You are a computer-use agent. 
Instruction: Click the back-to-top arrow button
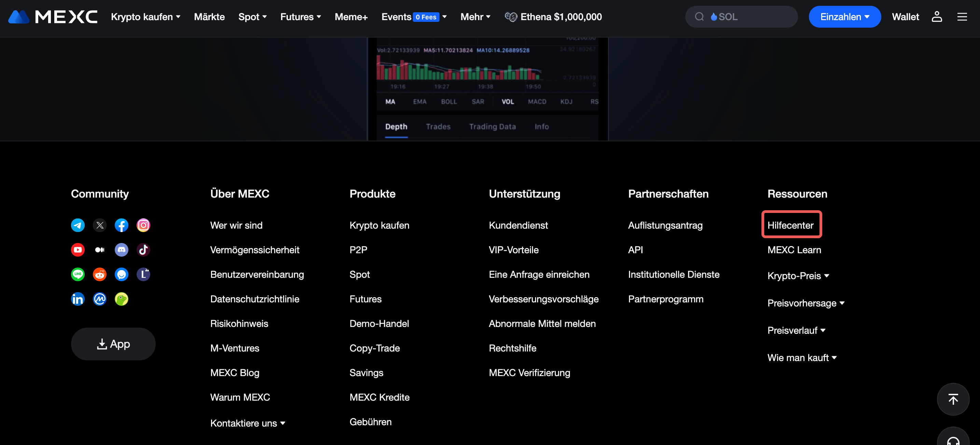pos(953,399)
